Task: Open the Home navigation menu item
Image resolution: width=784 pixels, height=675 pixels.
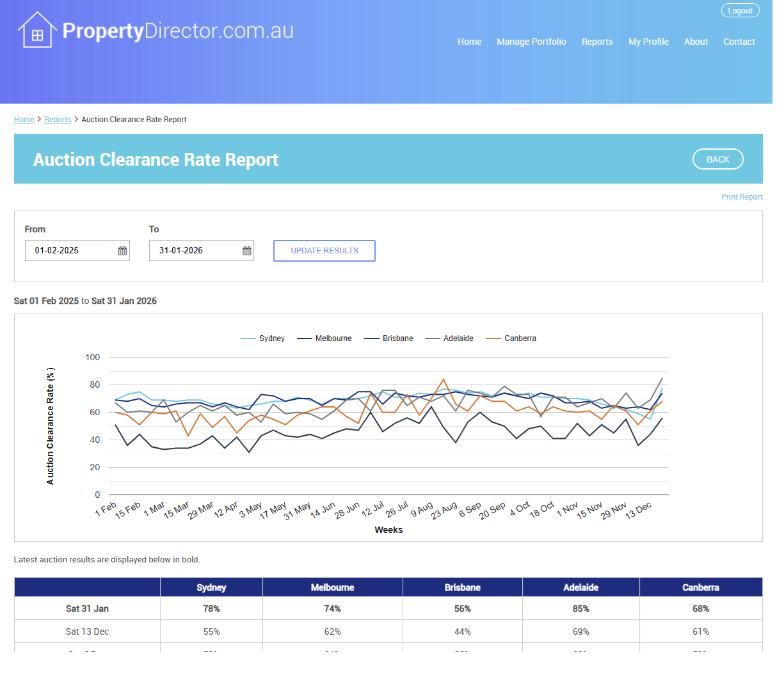Action: 469,42
